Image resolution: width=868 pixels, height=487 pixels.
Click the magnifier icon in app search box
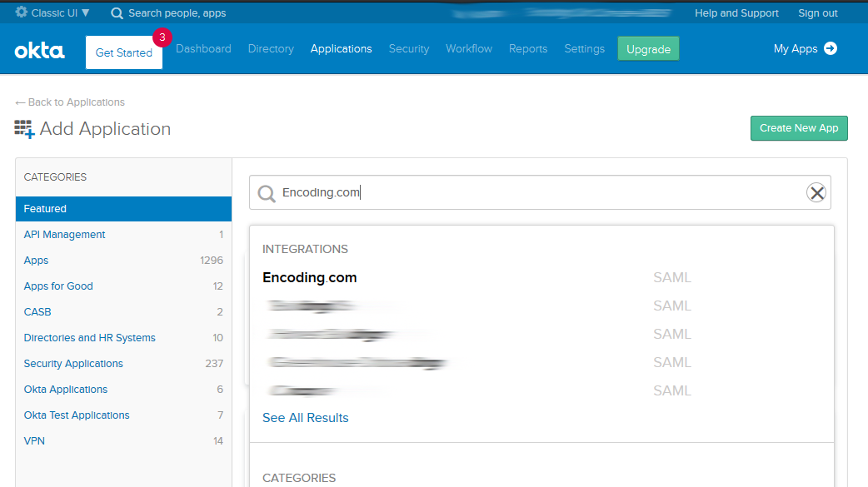tap(267, 194)
